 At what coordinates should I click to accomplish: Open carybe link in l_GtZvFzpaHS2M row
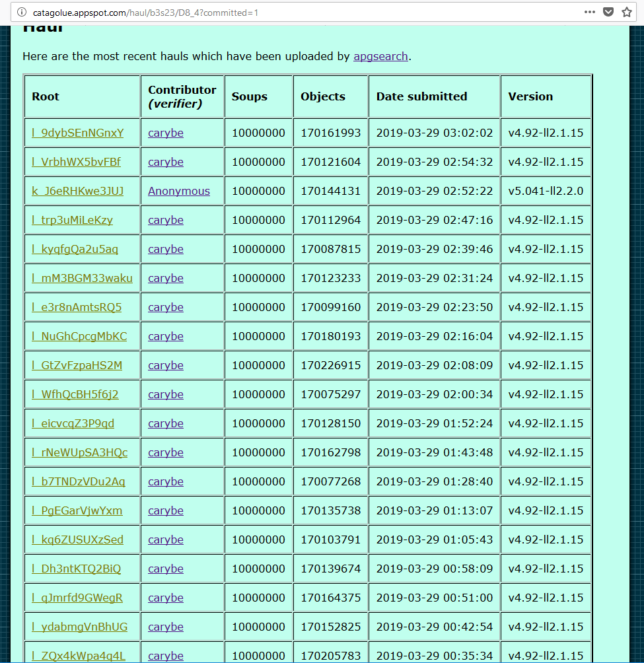point(166,365)
